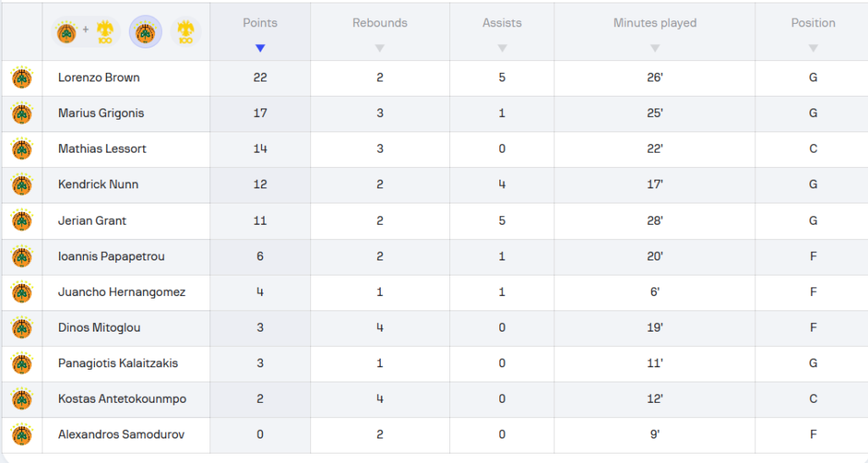The width and height of the screenshot is (868, 463).
Task: Click team logo beside Ioannis Papapetrou
Action: (x=21, y=257)
